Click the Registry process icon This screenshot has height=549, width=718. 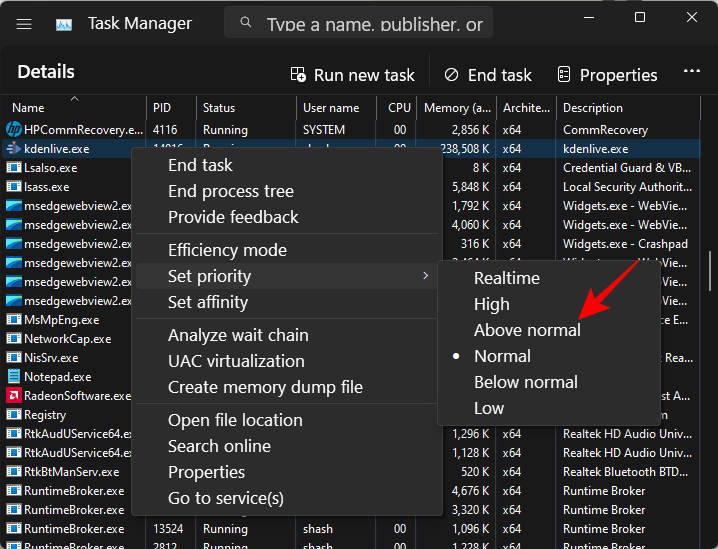pos(14,415)
